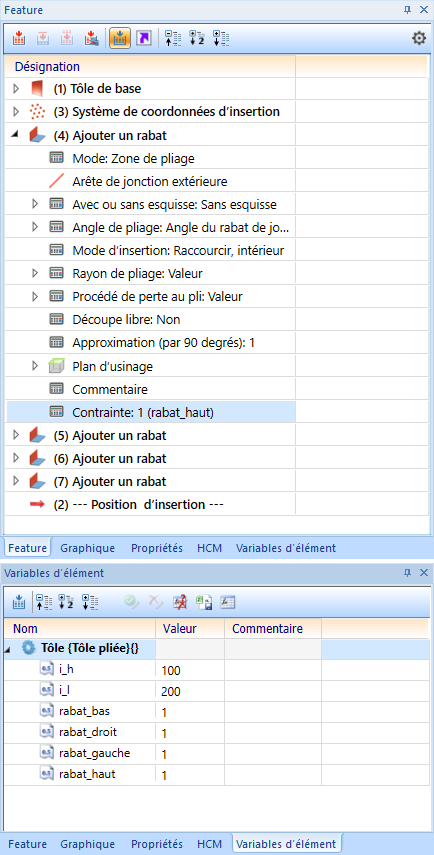Open Feature panel settings gear
The height and width of the screenshot is (855, 434).
tap(418, 38)
